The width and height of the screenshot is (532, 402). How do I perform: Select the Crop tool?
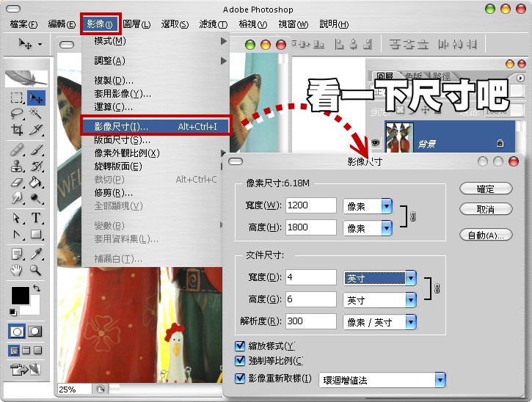(16, 129)
